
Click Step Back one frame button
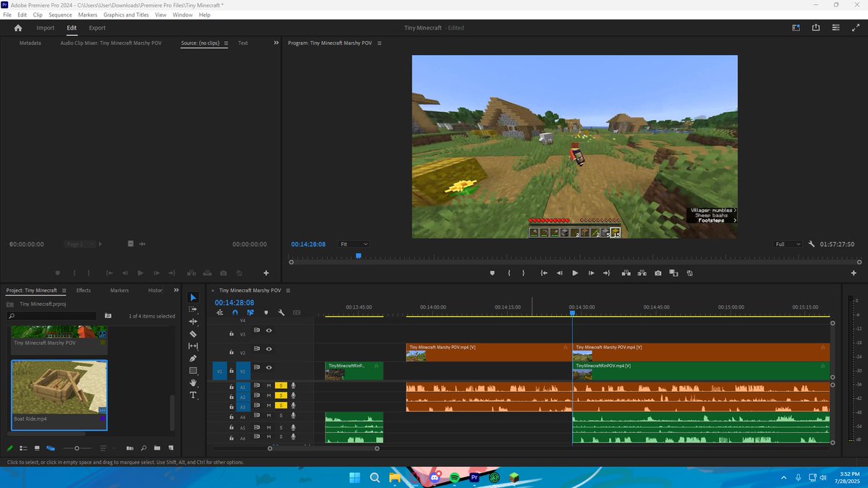coord(559,273)
